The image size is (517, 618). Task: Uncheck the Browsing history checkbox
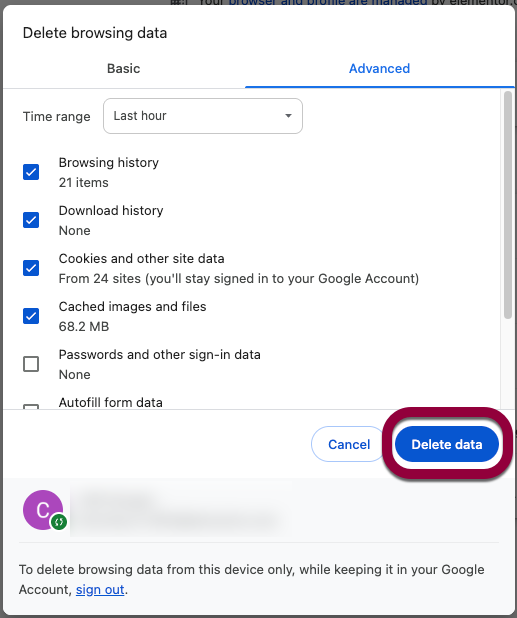(31, 172)
